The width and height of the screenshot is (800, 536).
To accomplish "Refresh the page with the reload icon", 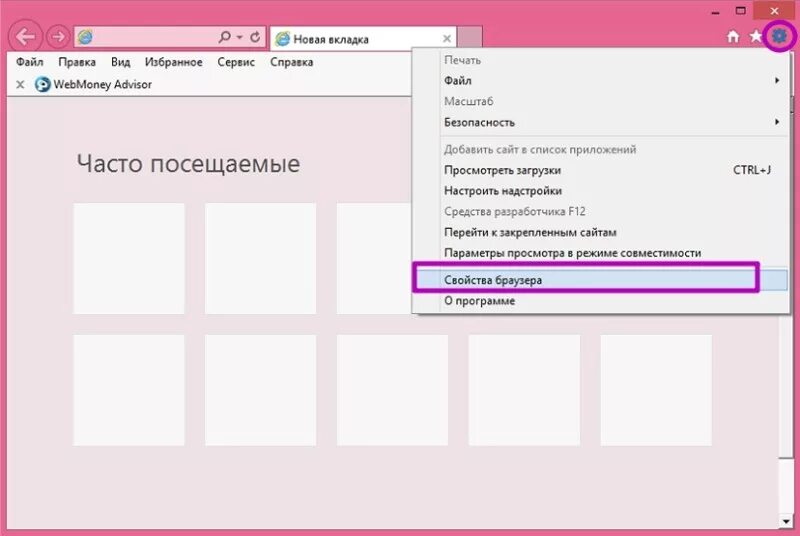I will pyautogui.click(x=255, y=37).
